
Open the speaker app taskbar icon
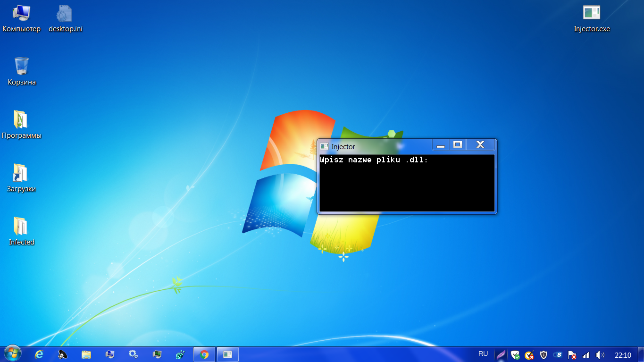point(63,354)
